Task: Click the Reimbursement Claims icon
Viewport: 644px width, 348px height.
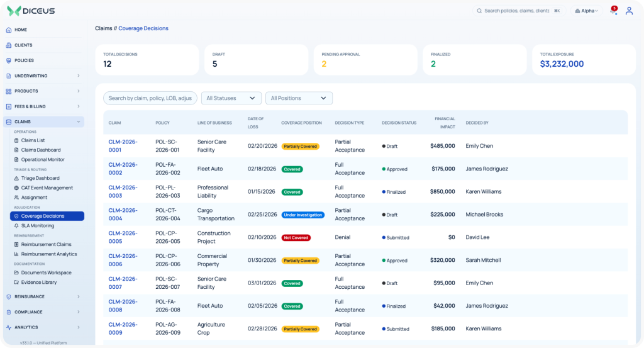Action: coord(16,244)
